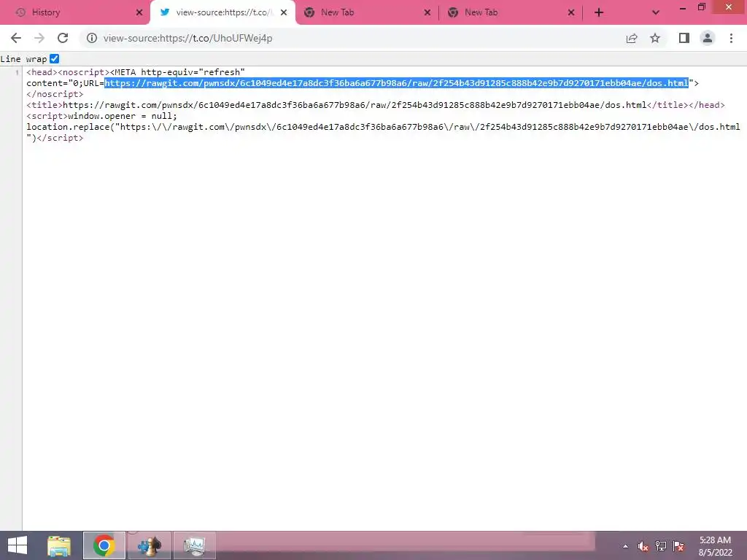Click the rawgit URL inside title tag
This screenshot has height=560, width=747.
tap(355, 105)
